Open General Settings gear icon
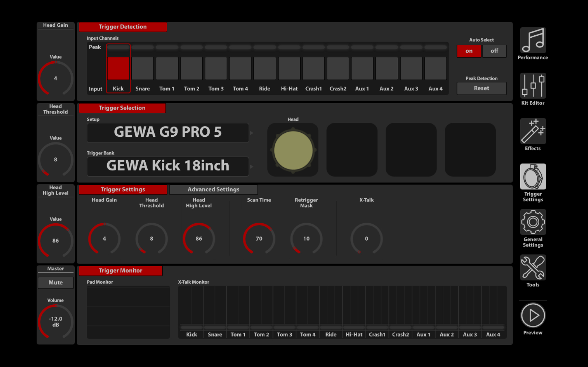This screenshot has height=367, width=588. point(533,222)
